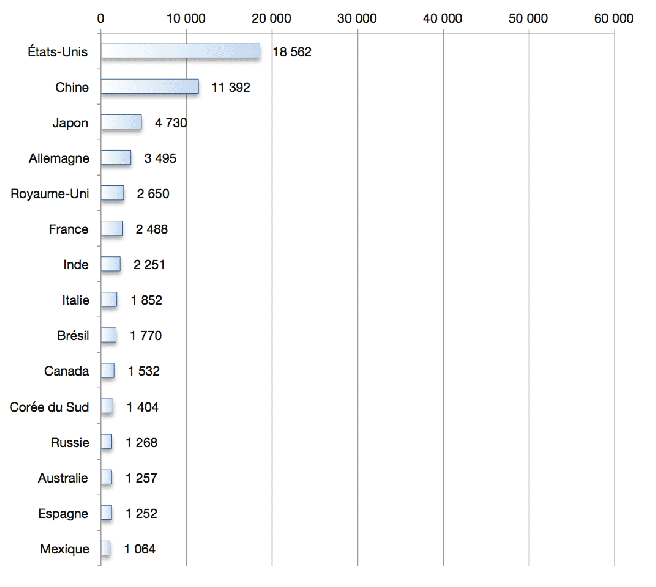This screenshot has width=656, height=587.
Task: Click the Espagne value label 1 252
Action: [x=141, y=514]
